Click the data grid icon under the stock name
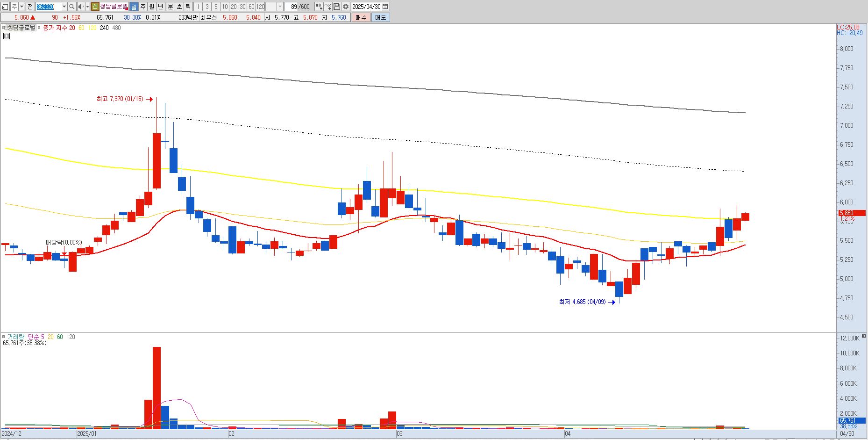This screenshot has width=868, height=440. 7,36
